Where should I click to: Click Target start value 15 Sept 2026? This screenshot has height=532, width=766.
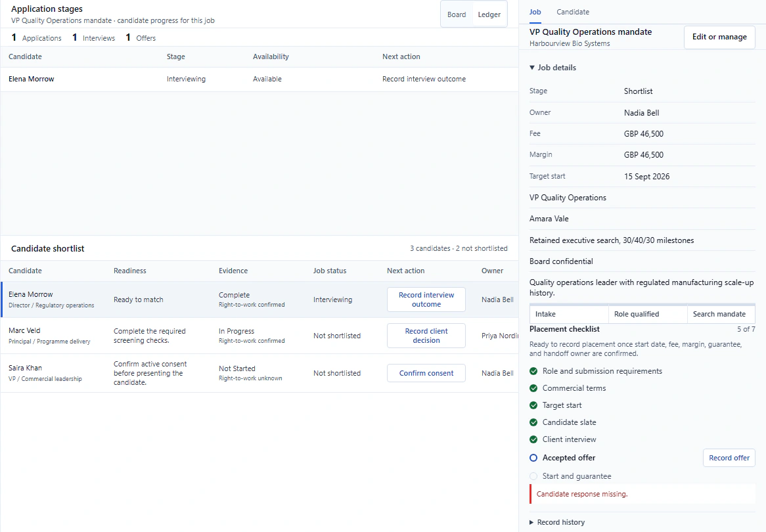[647, 177]
